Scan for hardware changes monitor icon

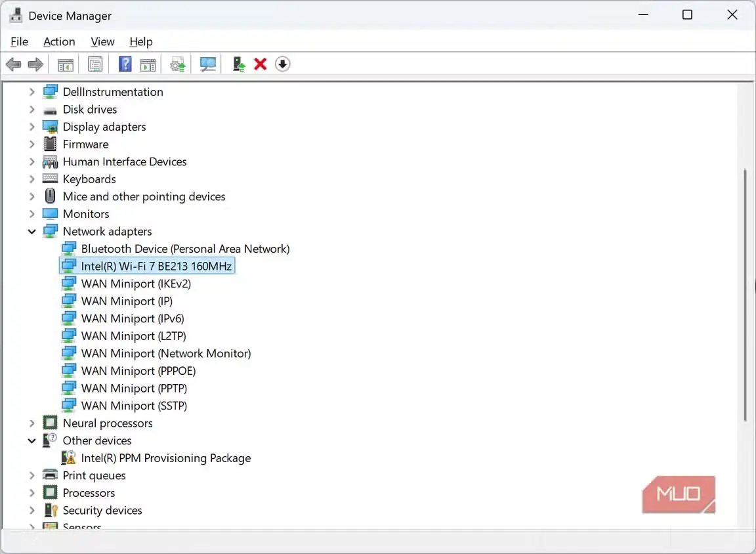[x=208, y=64]
